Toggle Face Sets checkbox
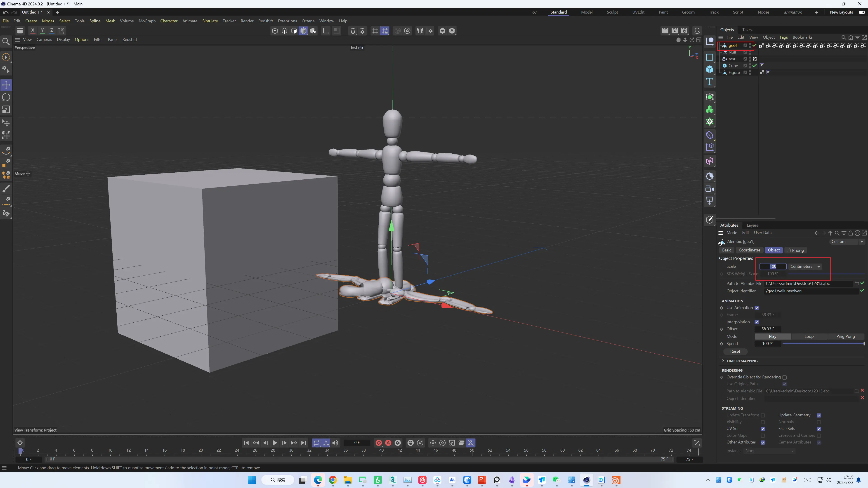 pyautogui.click(x=819, y=429)
